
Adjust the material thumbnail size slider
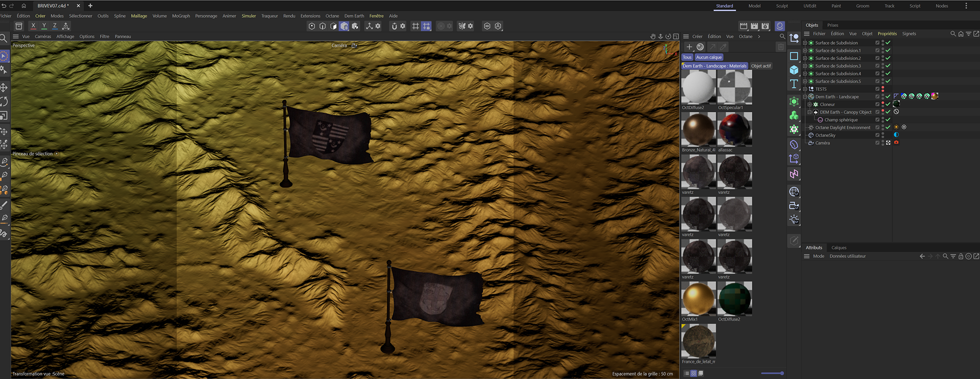[772, 373]
